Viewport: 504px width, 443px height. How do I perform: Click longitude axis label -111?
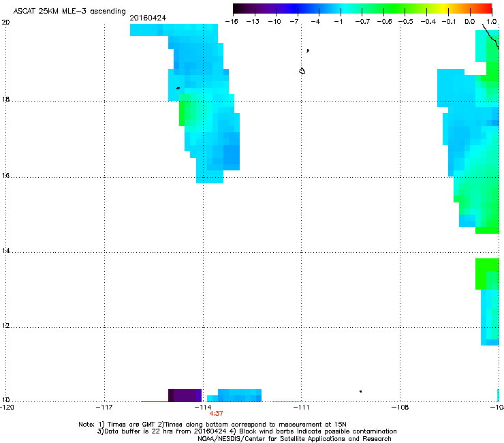tap(301, 408)
